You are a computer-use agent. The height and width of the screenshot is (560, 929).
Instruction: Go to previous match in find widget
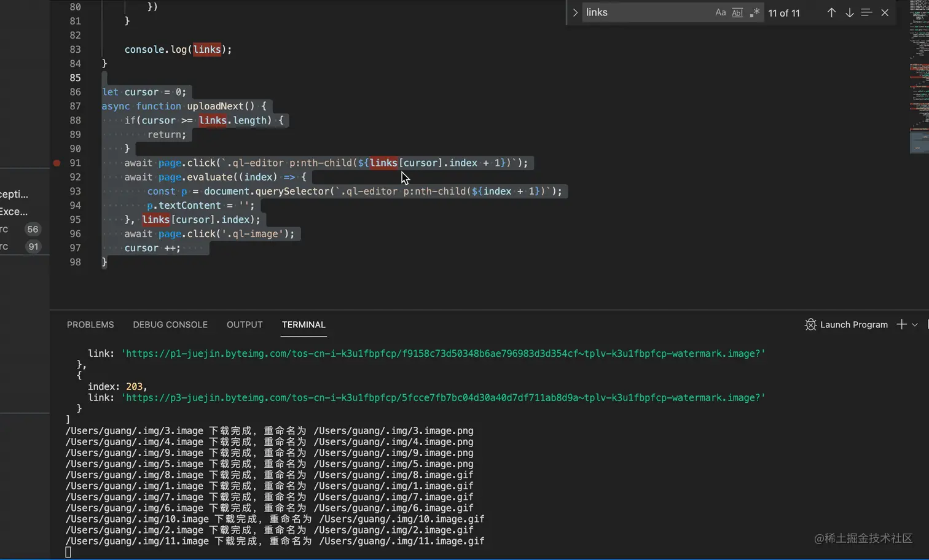coord(831,12)
